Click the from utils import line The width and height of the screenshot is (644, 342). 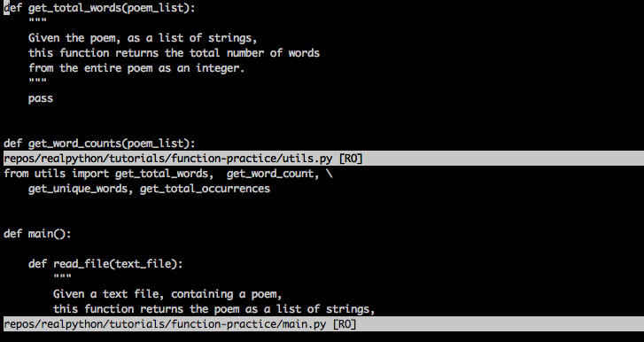[x=168, y=174]
